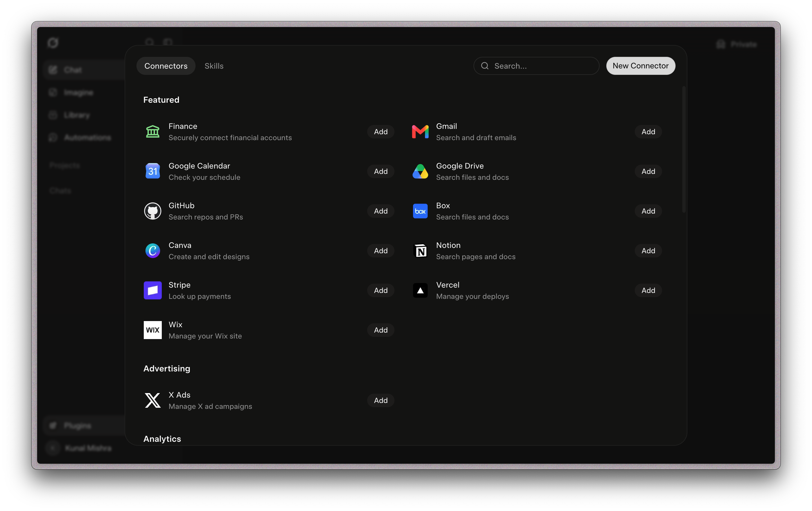This screenshot has width=812, height=511.
Task: Add the Vercel connector
Action: pyautogui.click(x=648, y=290)
